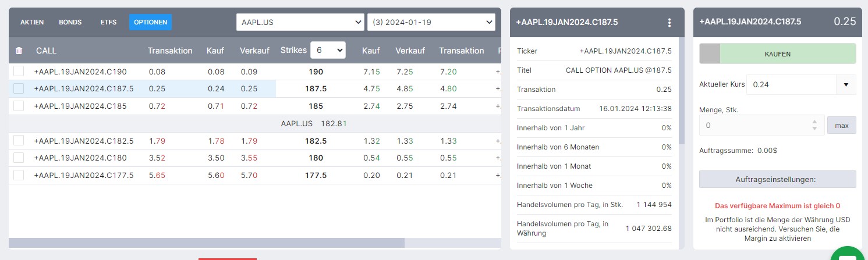
Task: Select option +AAPL.19JAN2024.C190 name
Action: click(80, 72)
